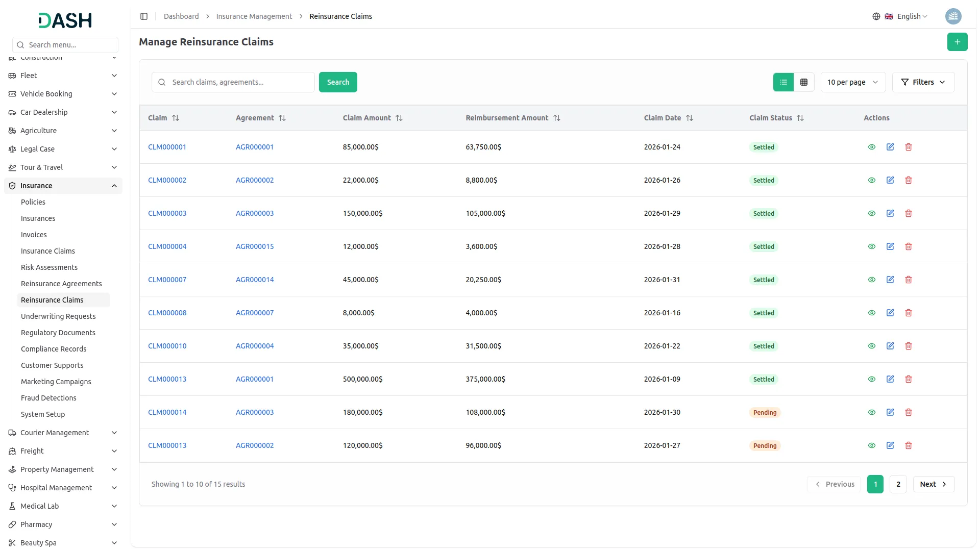Open the Reinsurance Agreements menu item
Image resolution: width=980 pixels, height=551 pixels.
[61, 284]
